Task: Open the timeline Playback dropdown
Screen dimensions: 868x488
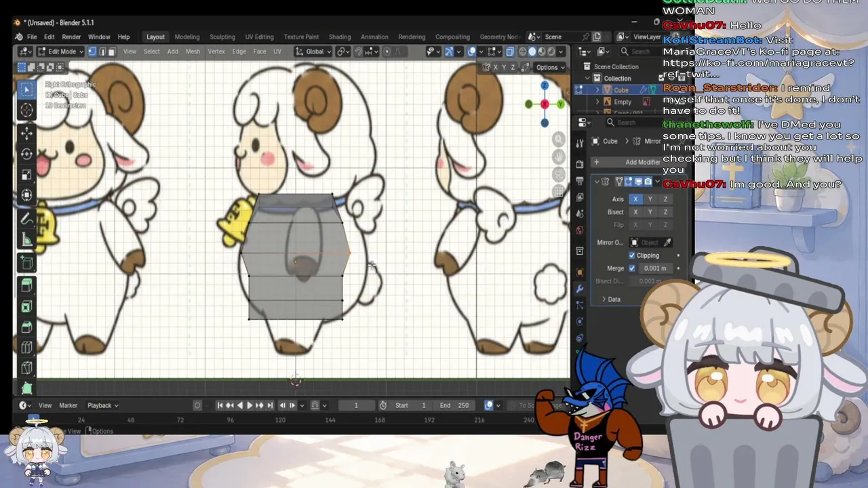Action: point(102,405)
